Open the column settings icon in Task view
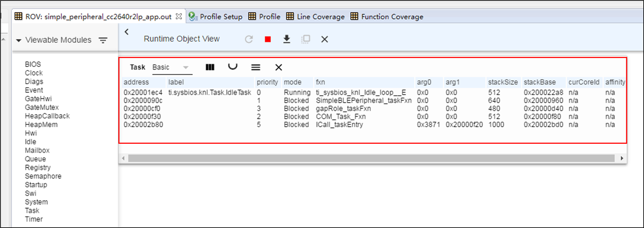 [x=210, y=67]
